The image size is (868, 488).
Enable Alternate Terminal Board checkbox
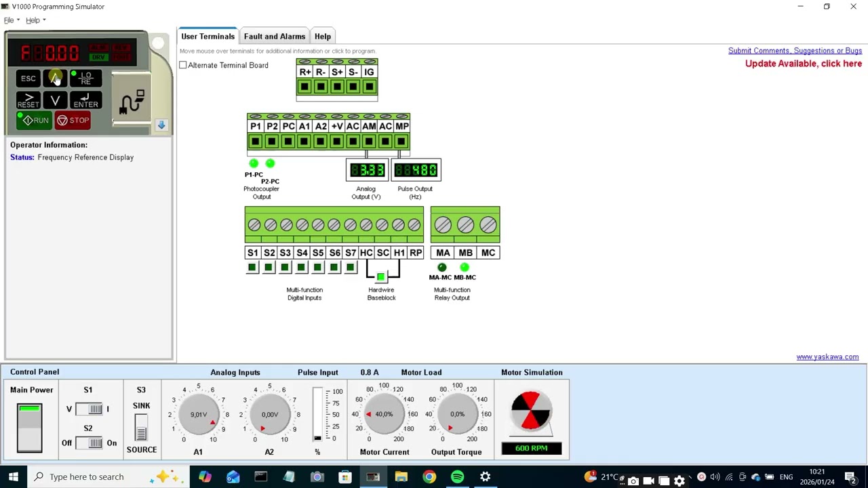(183, 65)
